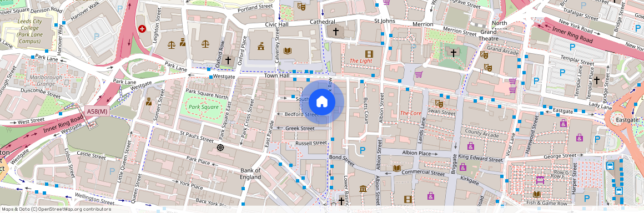Click the shopping bag icon below County Arcade
Viewport: 644px width, 213px height.
click(x=471, y=146)
